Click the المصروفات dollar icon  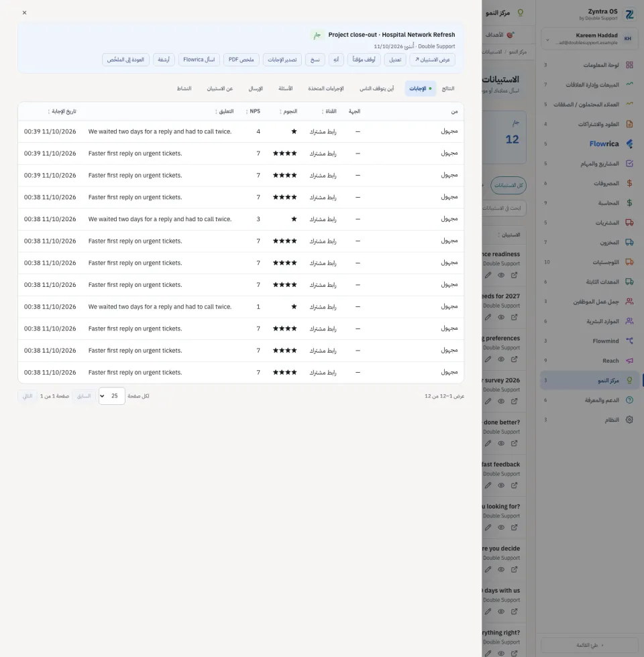point(629,183)
